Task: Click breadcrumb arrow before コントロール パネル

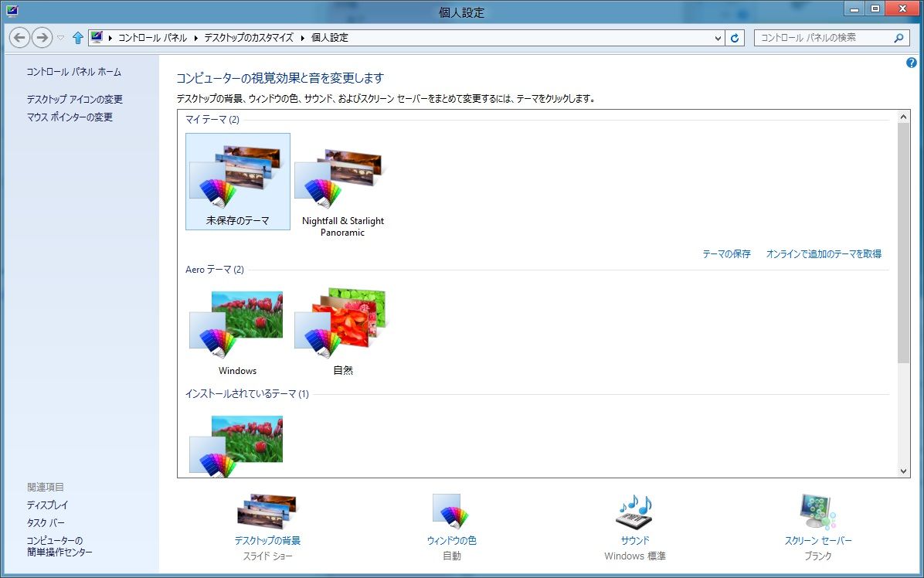Action: pyautogui.click(x=110, y=38)
